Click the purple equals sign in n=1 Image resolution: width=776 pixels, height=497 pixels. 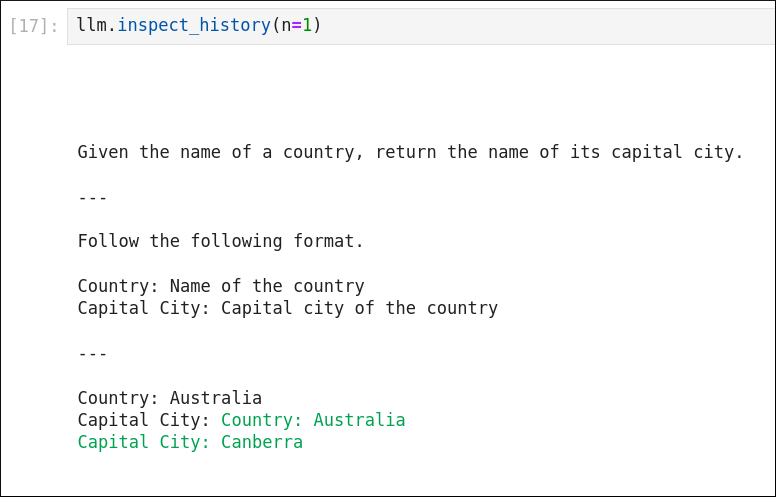point(296,25)
